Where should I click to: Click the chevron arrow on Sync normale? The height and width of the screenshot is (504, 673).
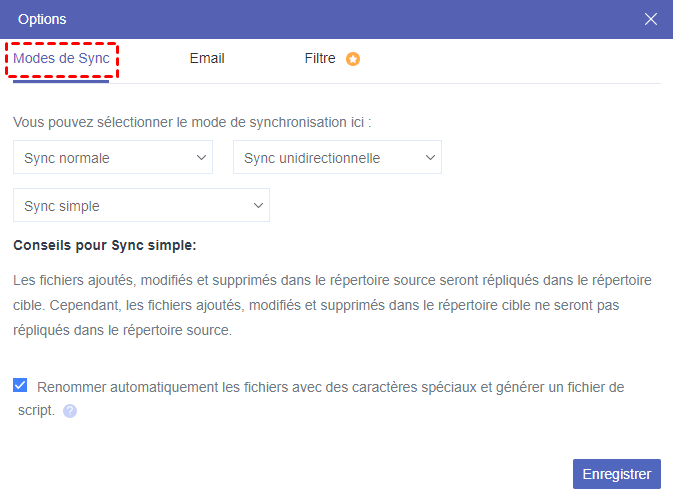[201, 157]
